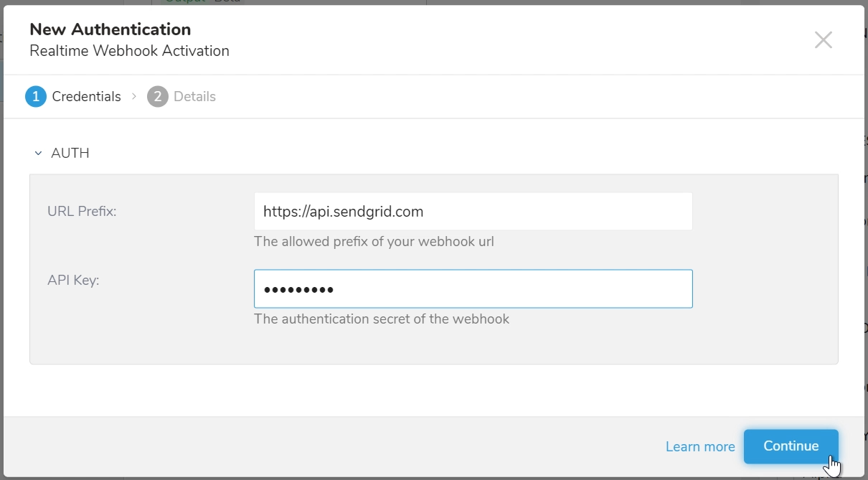Screen dimensions: 868x480
Task: Click the blank footer area left of Learn more
Action: [x=323, y=446]
